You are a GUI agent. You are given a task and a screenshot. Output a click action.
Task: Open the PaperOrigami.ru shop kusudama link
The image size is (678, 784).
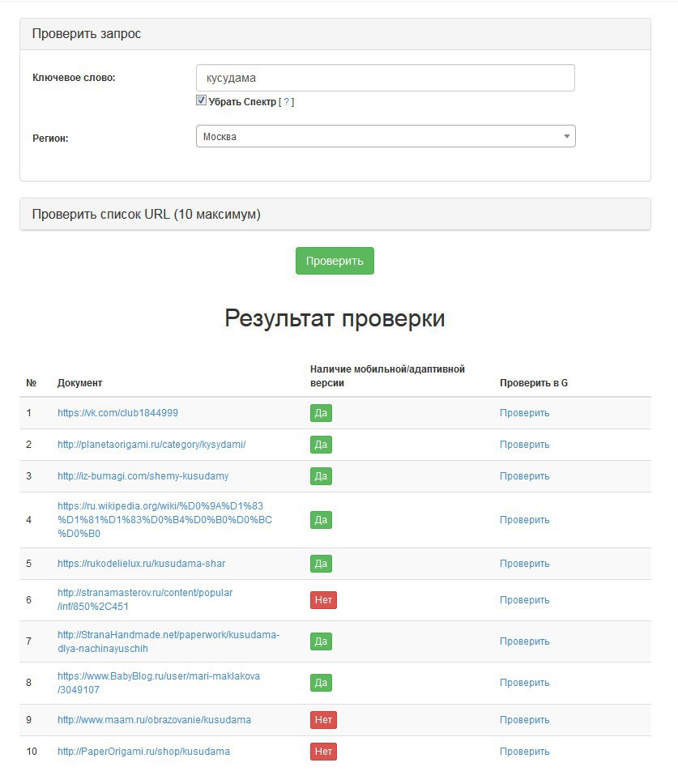click(143, 752)
